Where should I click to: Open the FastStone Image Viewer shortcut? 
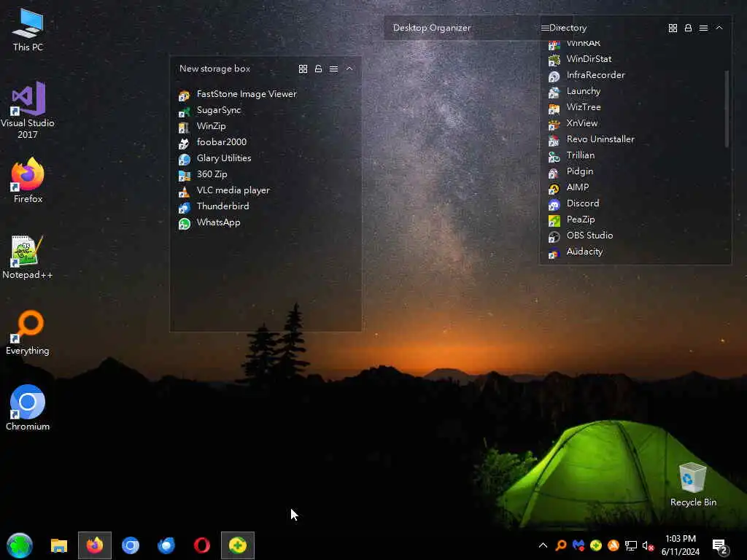(x=237, y=94)
